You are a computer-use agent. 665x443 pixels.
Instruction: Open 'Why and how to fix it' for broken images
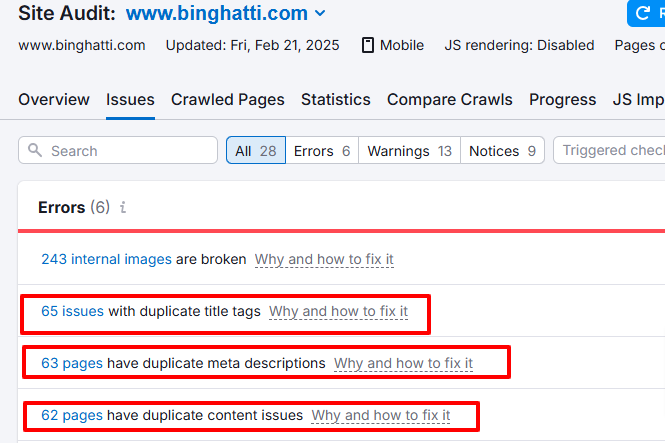tap(324, 259)
